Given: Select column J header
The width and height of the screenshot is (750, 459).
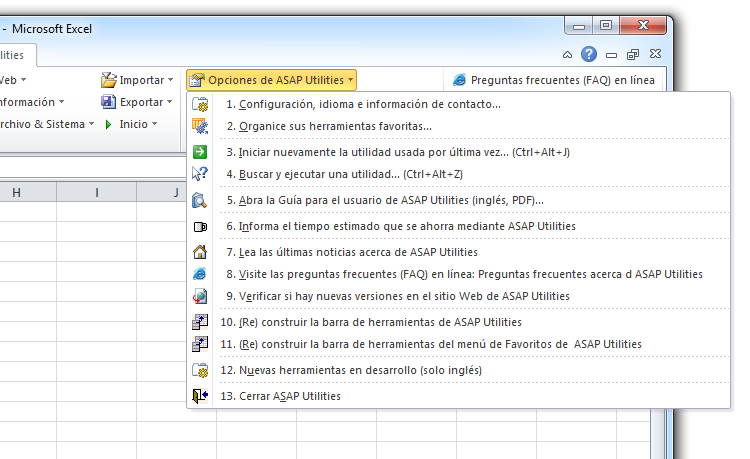Looking at the screenshot, I should pyautogui.click(x=162, y=193).
